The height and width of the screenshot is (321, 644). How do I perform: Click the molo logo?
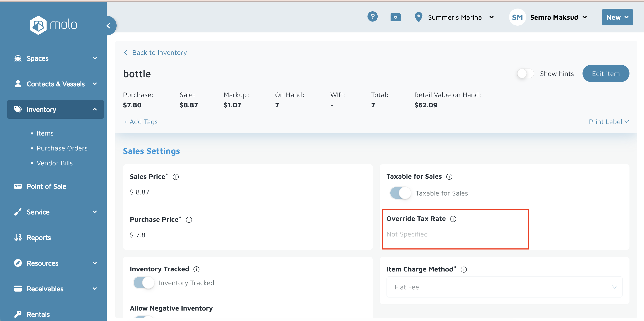click(x=53, y=25)
